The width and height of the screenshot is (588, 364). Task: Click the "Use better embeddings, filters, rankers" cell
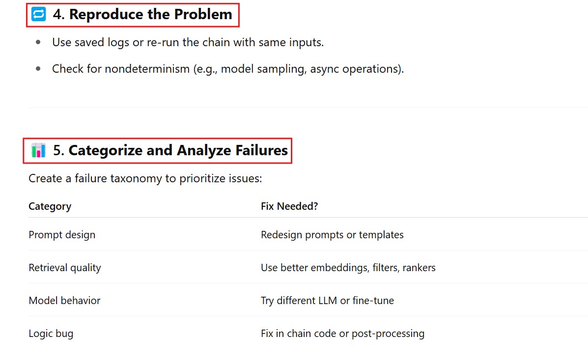(x=348, y=268)
